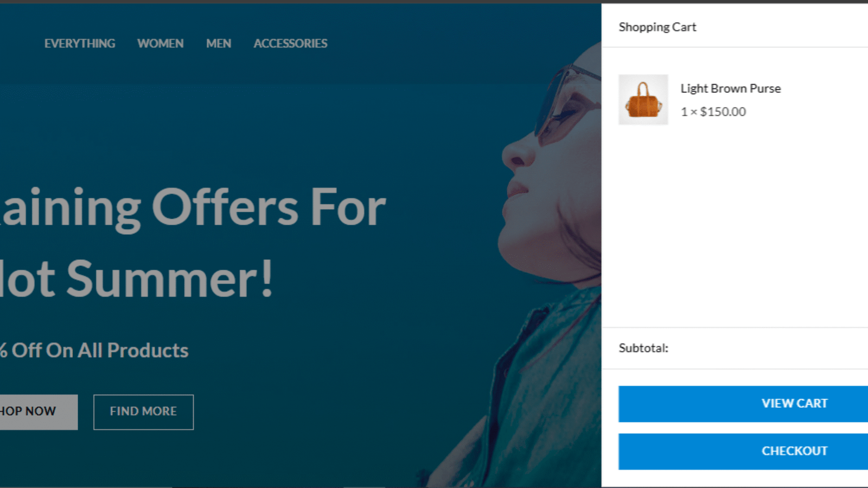
Task: Go to the WOMEN category
Action: tap(161, 43)
